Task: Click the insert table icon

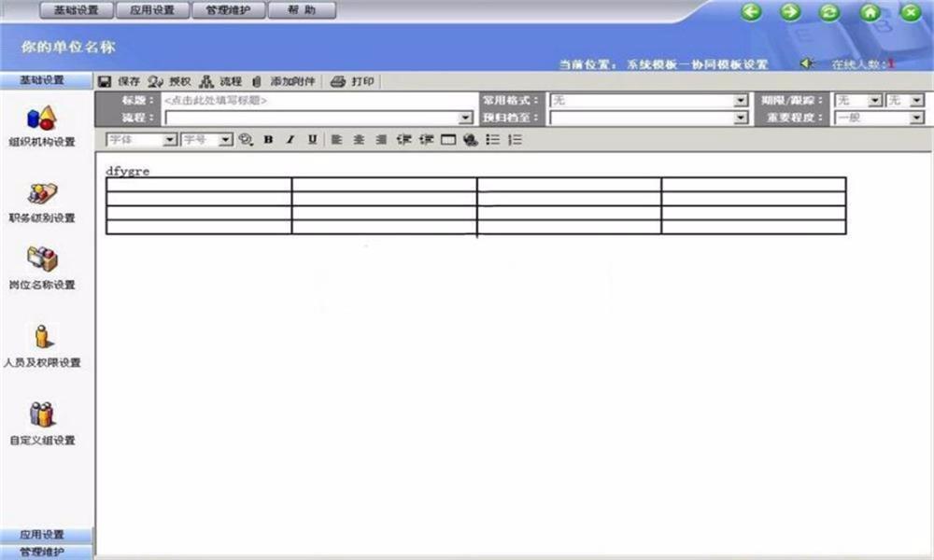Action: tap(448, 140)
